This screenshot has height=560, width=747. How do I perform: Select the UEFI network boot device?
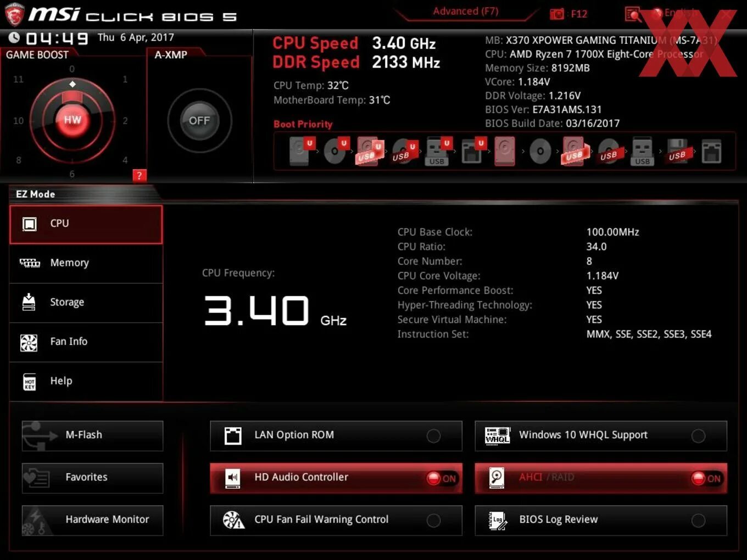click(472, 151)
